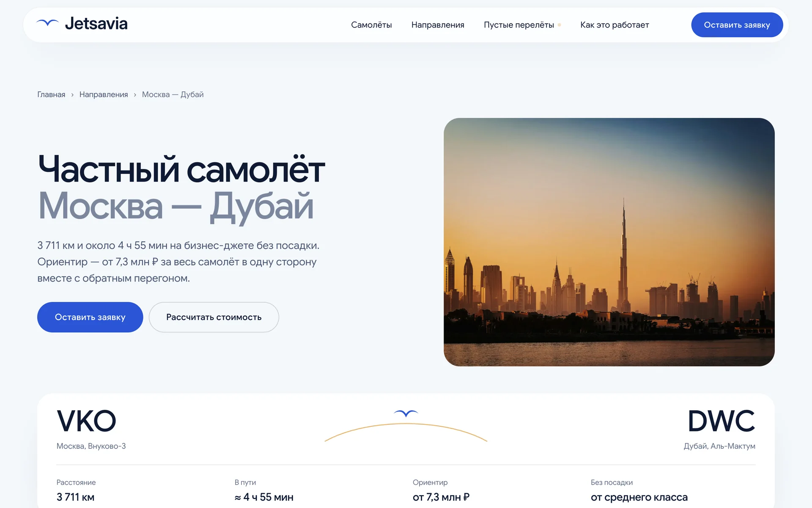
Task: Click the Направления breadcrumb link
Action: click(x=104, y=94)
